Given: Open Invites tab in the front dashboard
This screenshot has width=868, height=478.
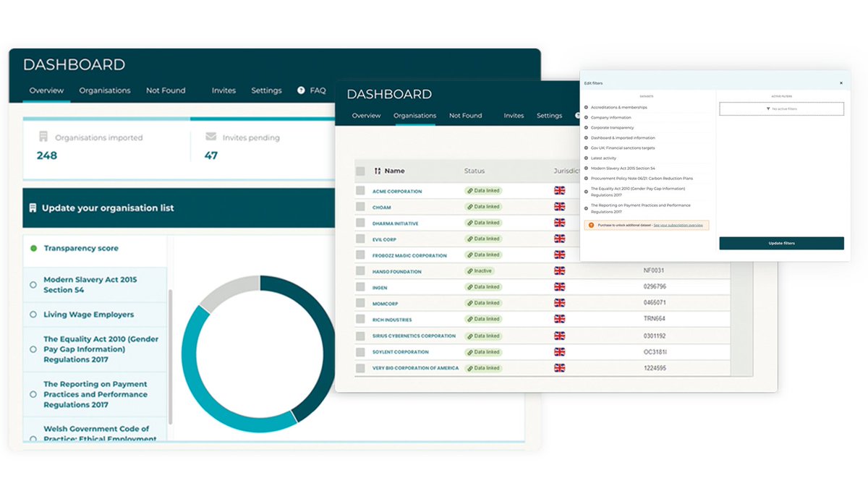Looking at the screenshot, I should click(514, 116).
